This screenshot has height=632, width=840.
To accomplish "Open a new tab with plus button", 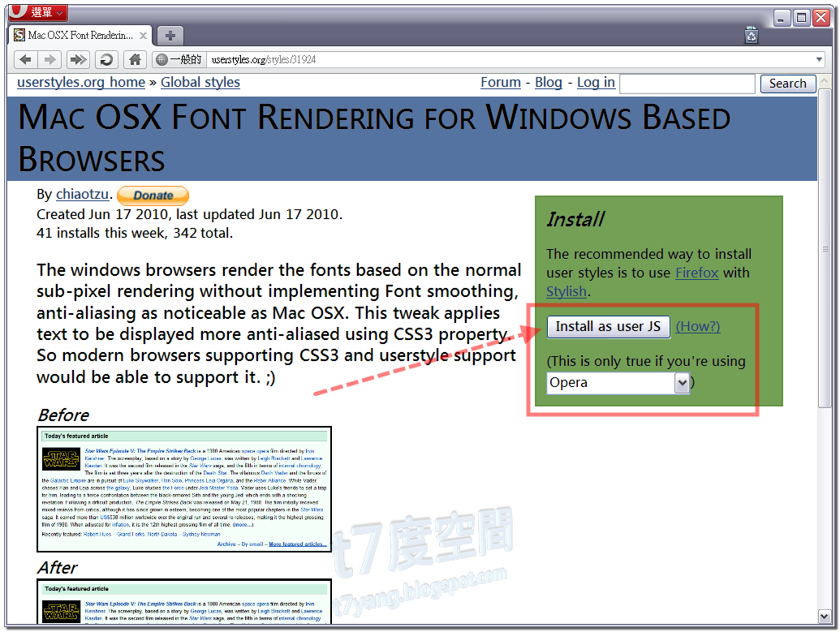I will [x=170, y=36].
